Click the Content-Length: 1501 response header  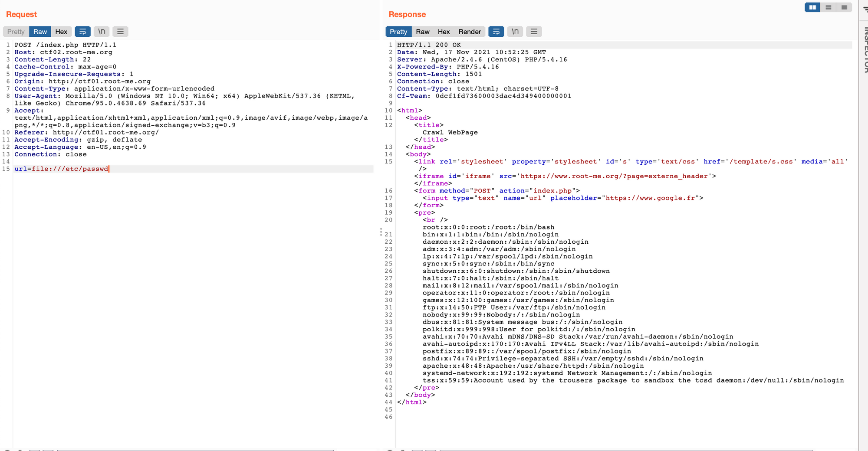click(x=439, y=74)
